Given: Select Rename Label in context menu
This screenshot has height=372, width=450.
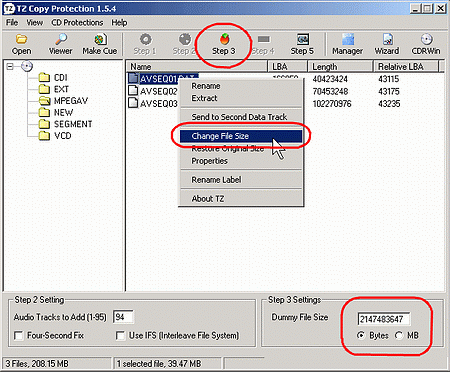Looking at the screenshot, I should click(241, 180).
